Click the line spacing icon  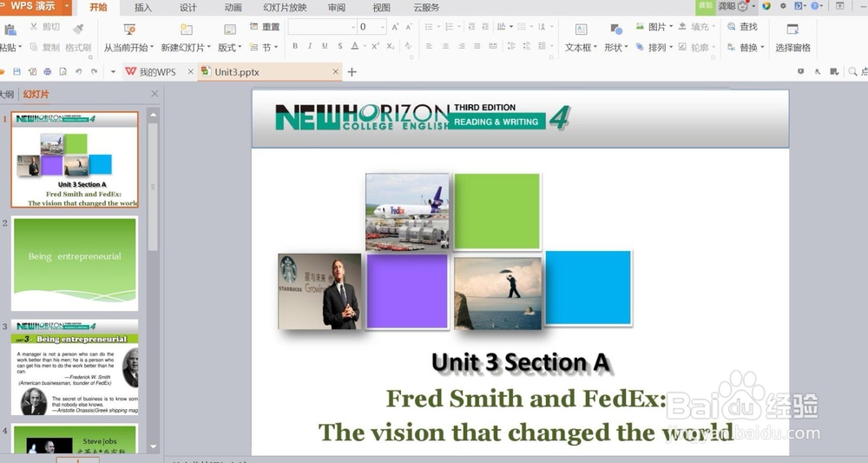511,47
